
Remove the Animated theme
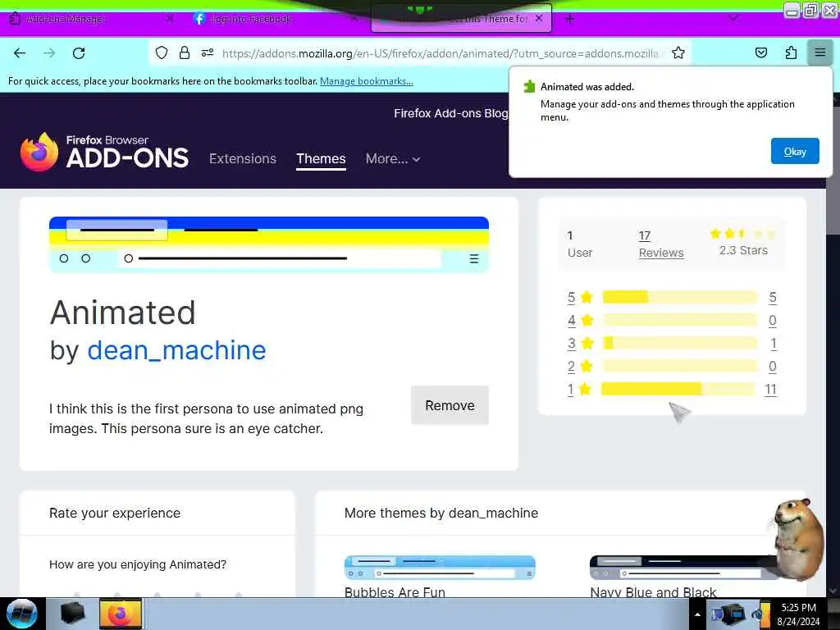coord(450,405)
